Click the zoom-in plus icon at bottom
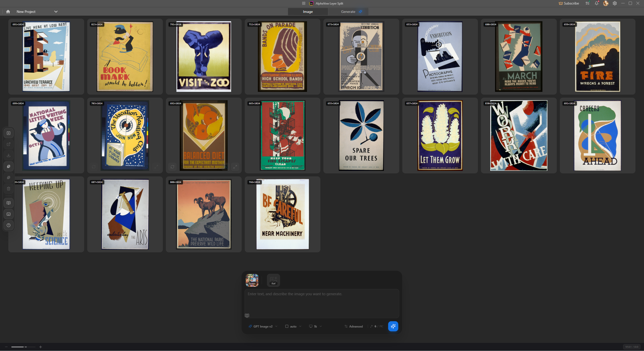Screen dimensions: 644x351 pos(41,347)
